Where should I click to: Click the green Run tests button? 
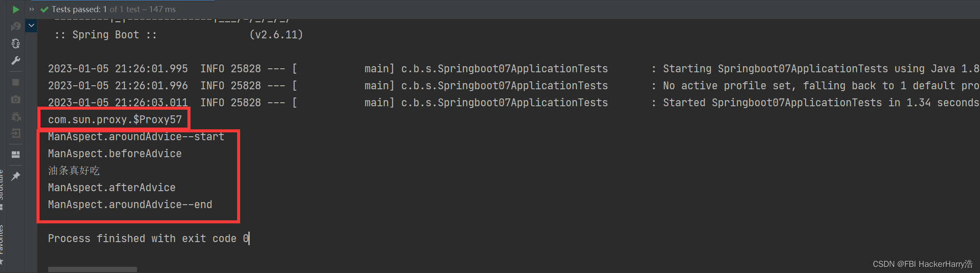coord(16,9)
